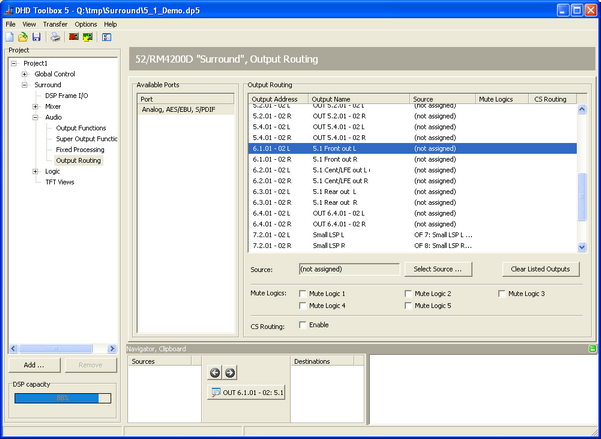Image resolution: width=601 pixels, height=439 pixels.
Task: Click the Save floppy disk icon
Action: pos(36,37)
